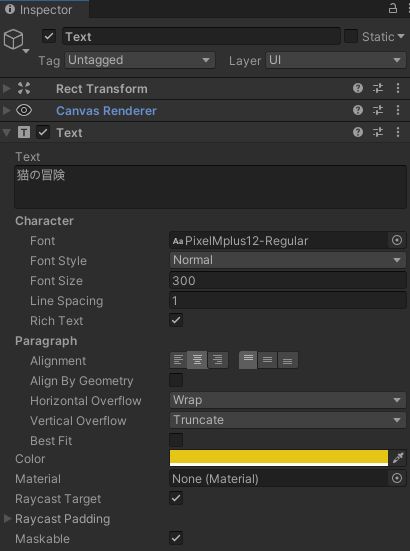Open the Horizontal Overflow Wrap dropdown
Screen dimensions: 410x551
click(288, 400)
